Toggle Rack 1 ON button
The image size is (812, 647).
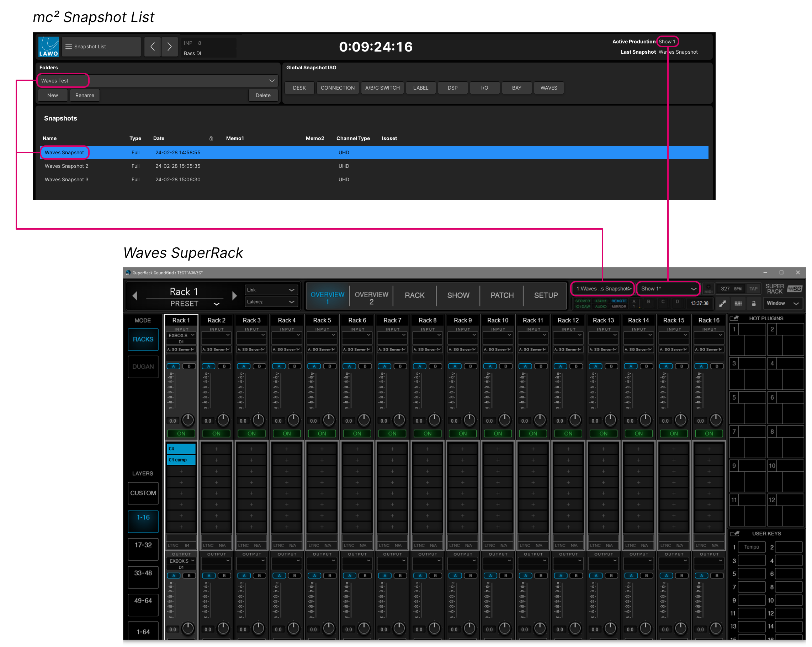pyautogui.click(x=181, y=434)
